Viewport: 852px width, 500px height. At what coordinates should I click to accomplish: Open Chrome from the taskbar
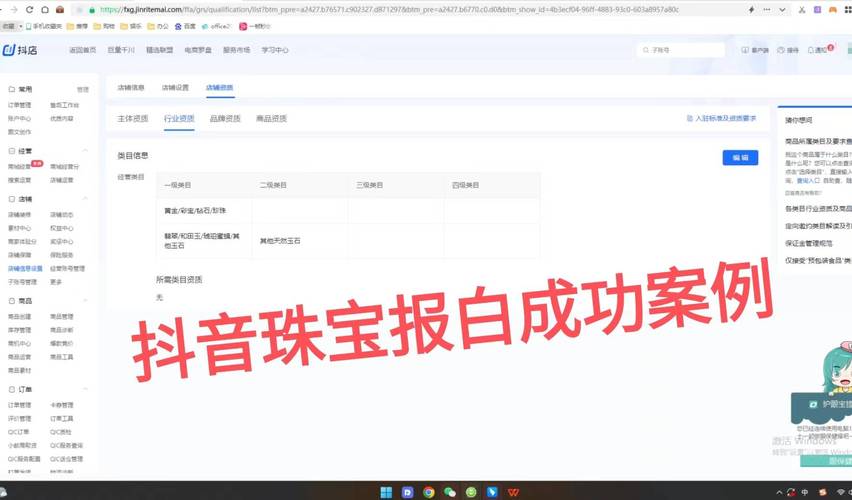[429, 492]
